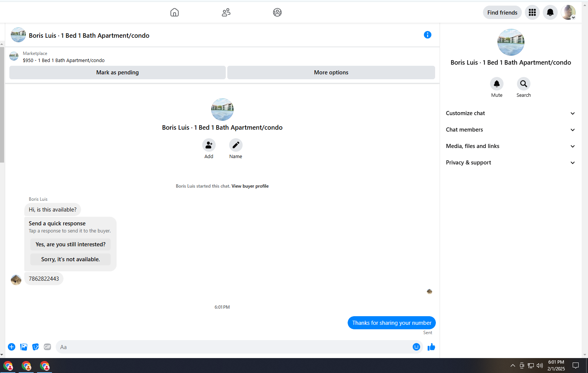Screen dimensions: 588x373
Task: Click the phone number message 7862822443
Action: pos(44,279)
